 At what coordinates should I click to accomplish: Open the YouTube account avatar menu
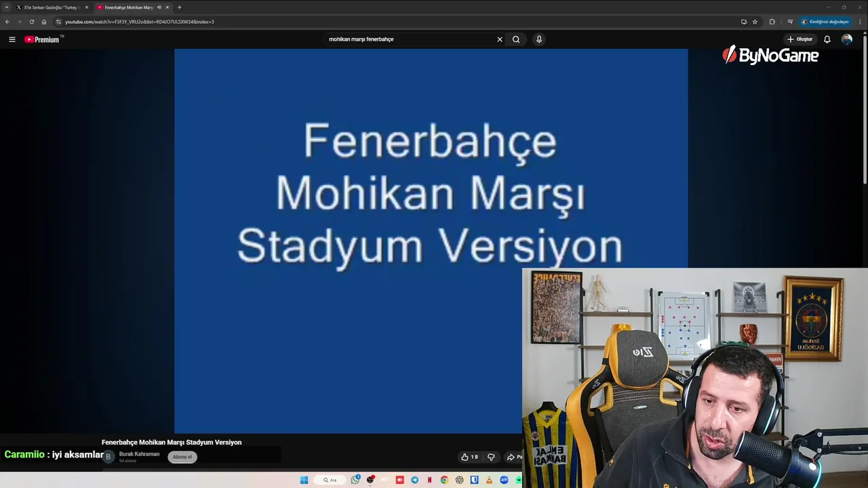click(x=846, y=39)
